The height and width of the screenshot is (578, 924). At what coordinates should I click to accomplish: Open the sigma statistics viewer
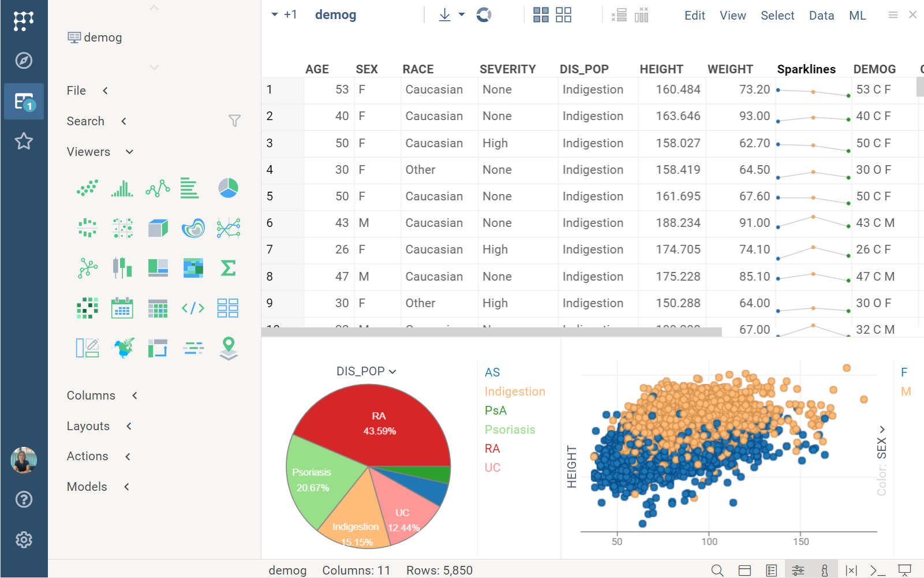click(228, 268)
